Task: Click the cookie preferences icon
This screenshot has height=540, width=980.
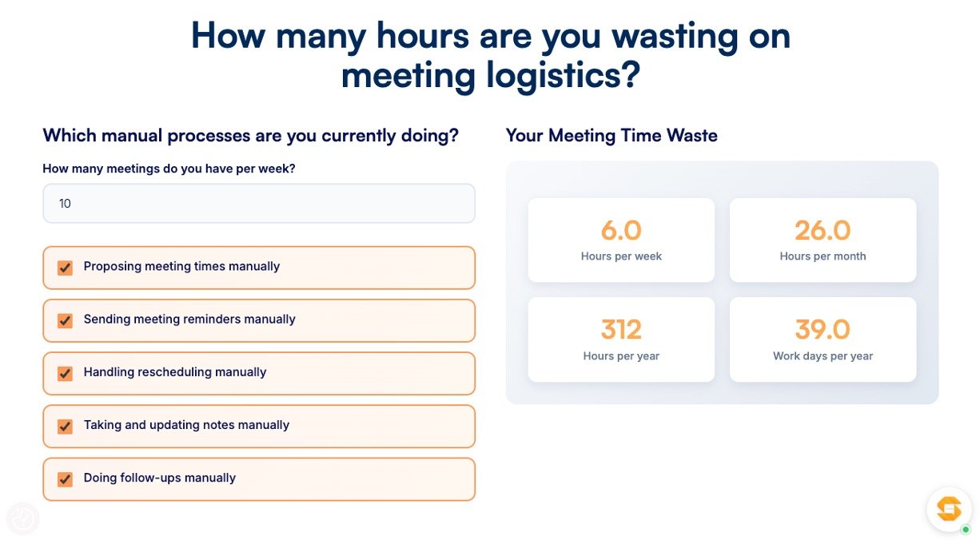Action: [22, 518]
